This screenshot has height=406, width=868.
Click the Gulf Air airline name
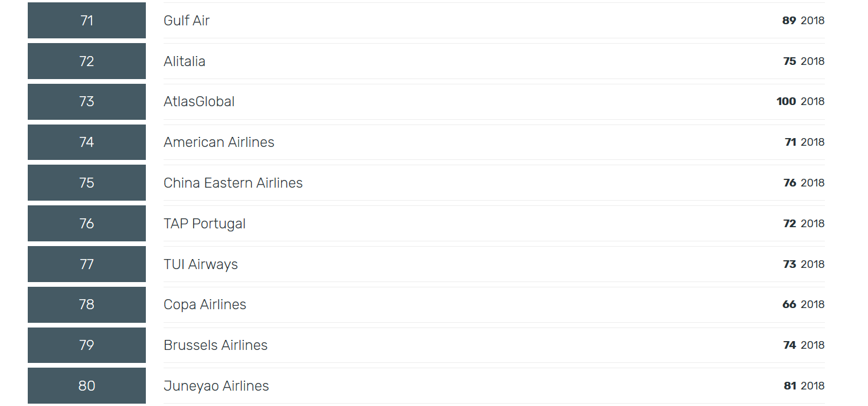[x=187, y=21]
